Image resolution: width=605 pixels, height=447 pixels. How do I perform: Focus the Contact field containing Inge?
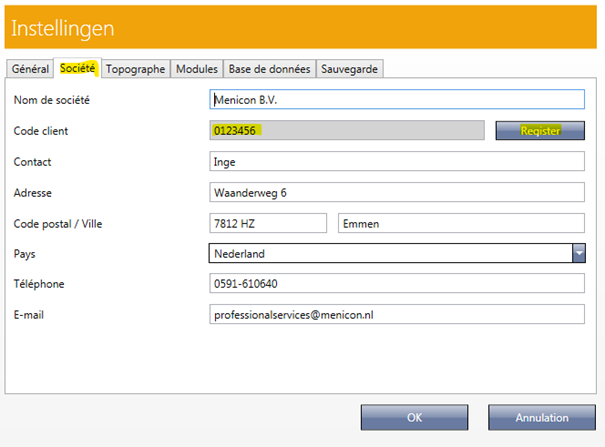(396, 162)
